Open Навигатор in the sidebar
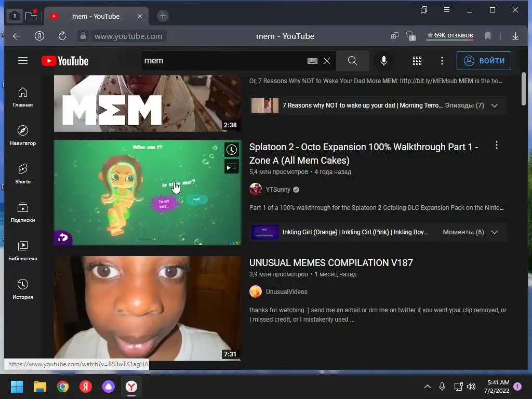This screenshot has height=399, width=532. 23,136
